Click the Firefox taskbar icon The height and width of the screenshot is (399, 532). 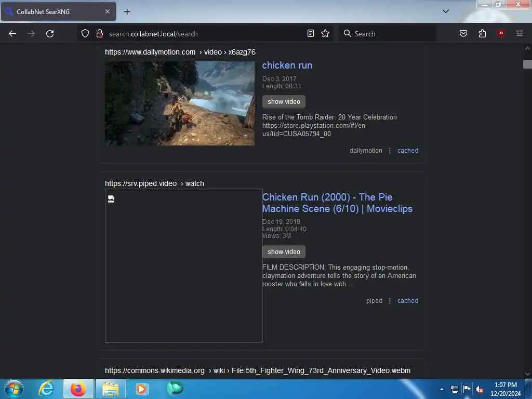78,389
